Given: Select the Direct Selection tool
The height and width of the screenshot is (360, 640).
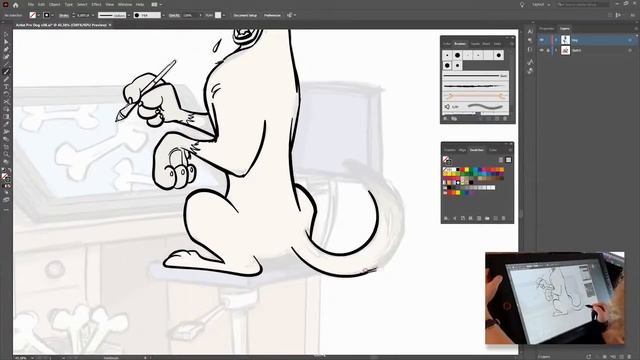Looking at the screenshot, I should point(6,42).
